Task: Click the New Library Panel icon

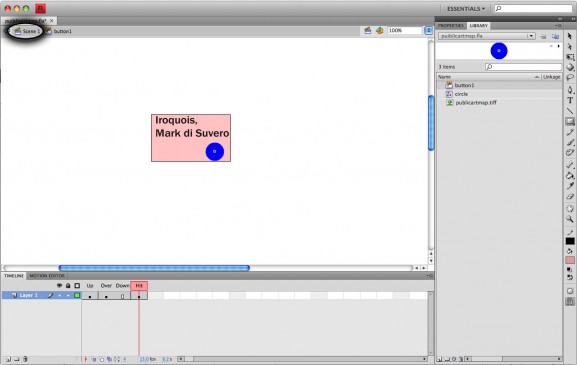Action: 555,36
